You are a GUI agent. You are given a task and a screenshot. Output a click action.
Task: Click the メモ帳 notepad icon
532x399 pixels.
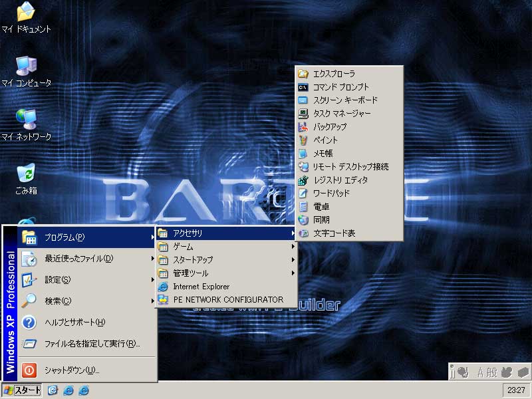tap(303, 154)
